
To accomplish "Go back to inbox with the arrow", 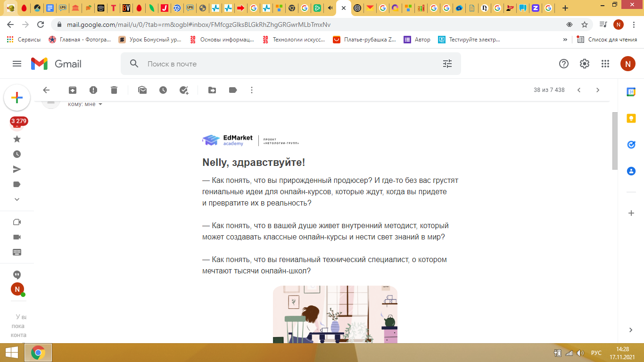I will click(x=46, y=90).
